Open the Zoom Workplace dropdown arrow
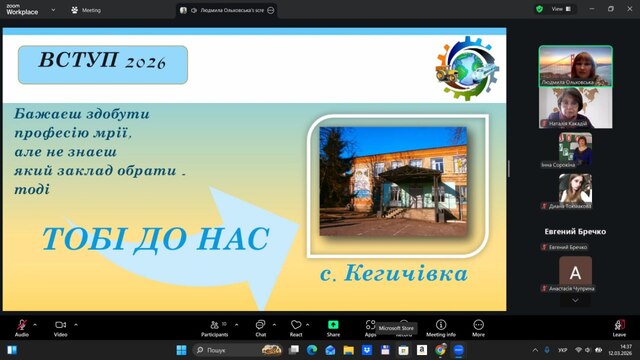The width and height of the screenshot is (640, 360). tap(53, 10)
